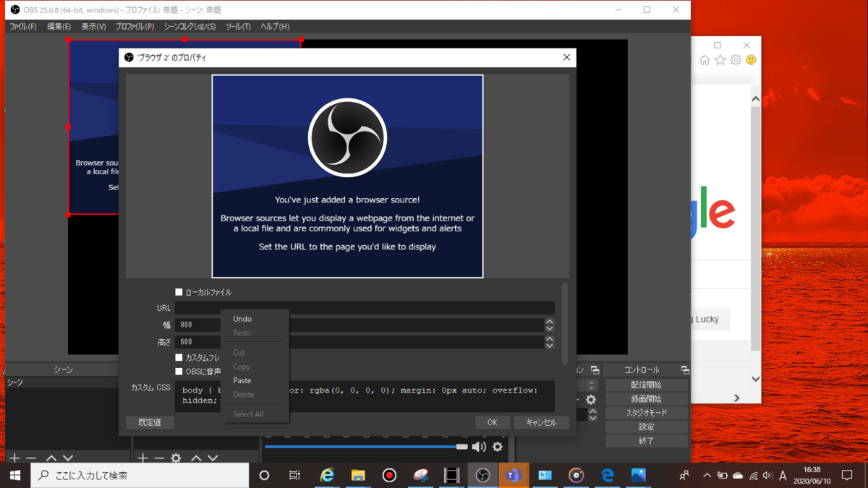Move scene down with the down arrow in Scenes panel

coord(68,458)
